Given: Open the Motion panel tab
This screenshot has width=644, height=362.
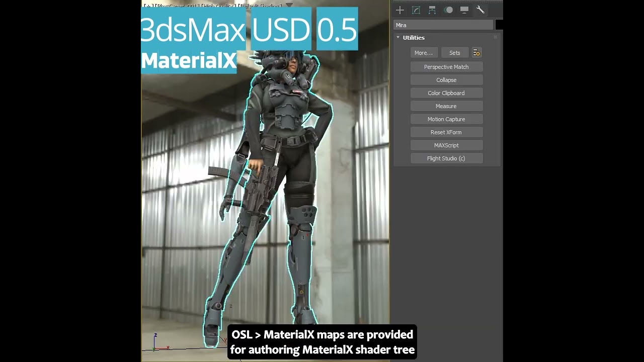Looking at the screenshot, I should click(448, 10).
